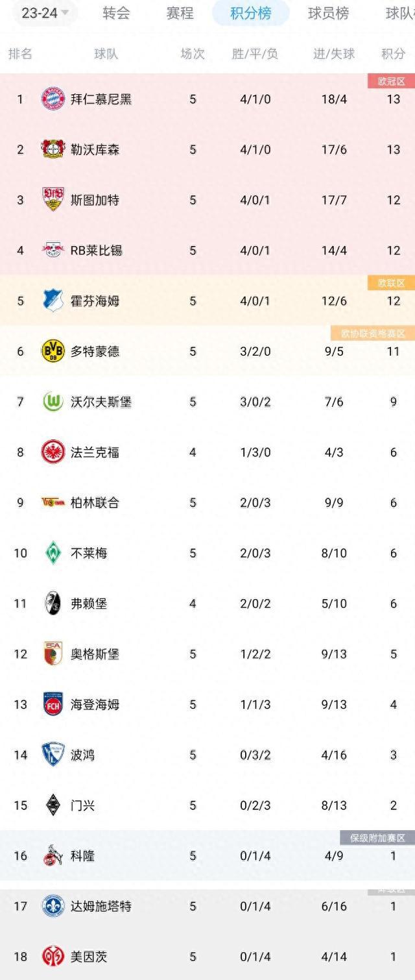Image resolution: width=415 pixels, height=980 pixels.
Task: Open the 球员榜 tab
Action: click(x=328, y=13)
